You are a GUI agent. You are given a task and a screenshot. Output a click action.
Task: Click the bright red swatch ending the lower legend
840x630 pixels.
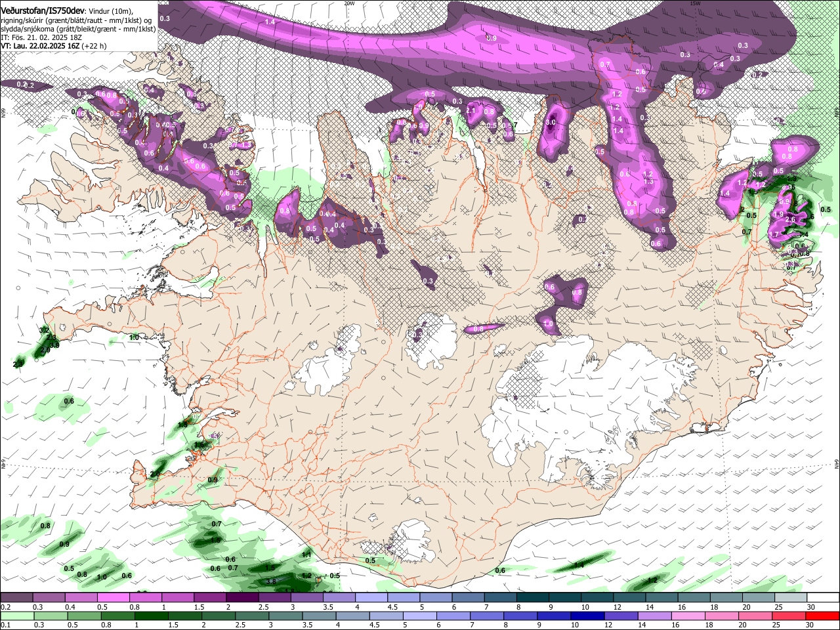[822, 616]
